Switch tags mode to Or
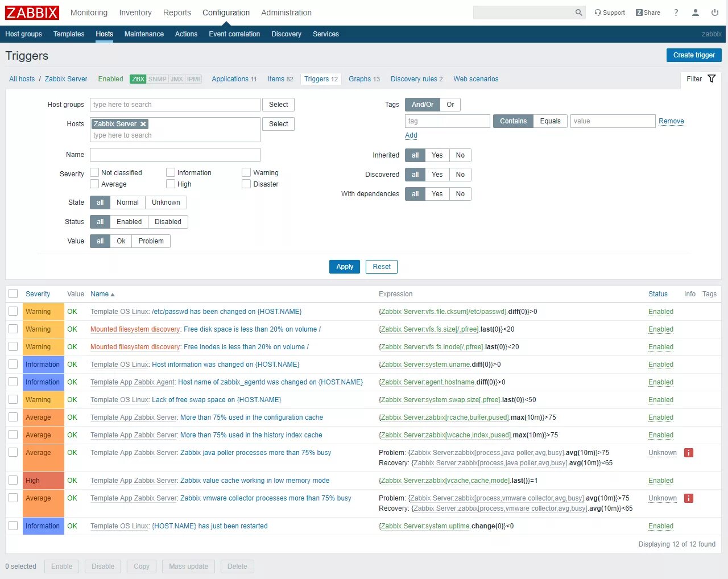This screenshot has width=728, height=579. (450, 105)
